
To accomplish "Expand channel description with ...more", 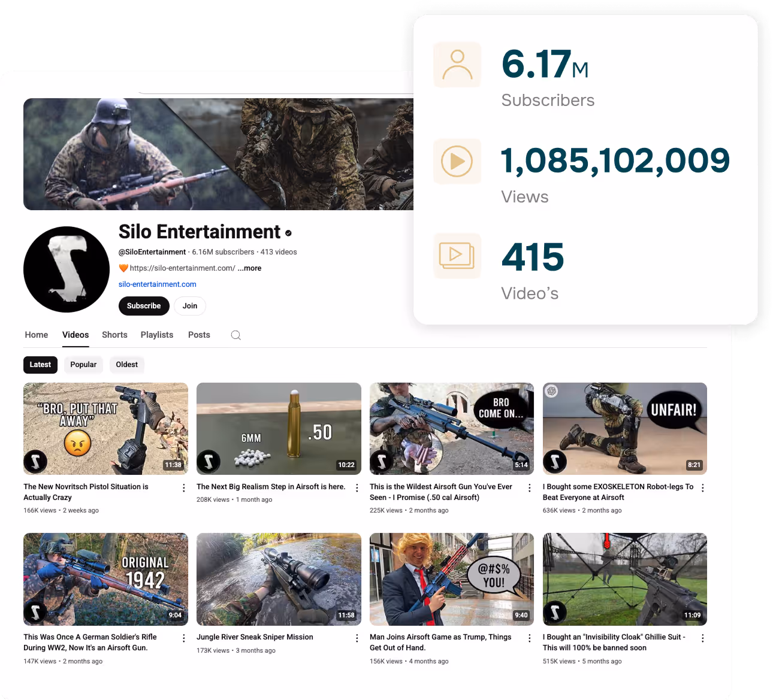I will click(249, 268).
